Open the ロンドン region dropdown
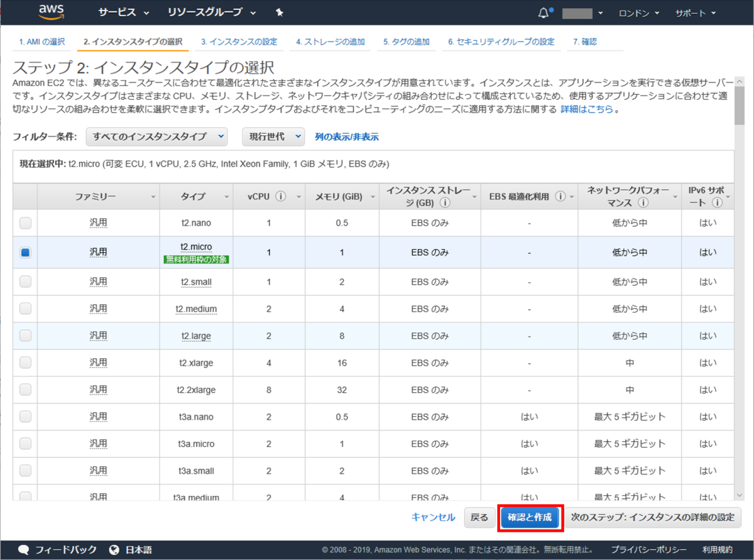The image size is (754, 560). pos(638,13)
